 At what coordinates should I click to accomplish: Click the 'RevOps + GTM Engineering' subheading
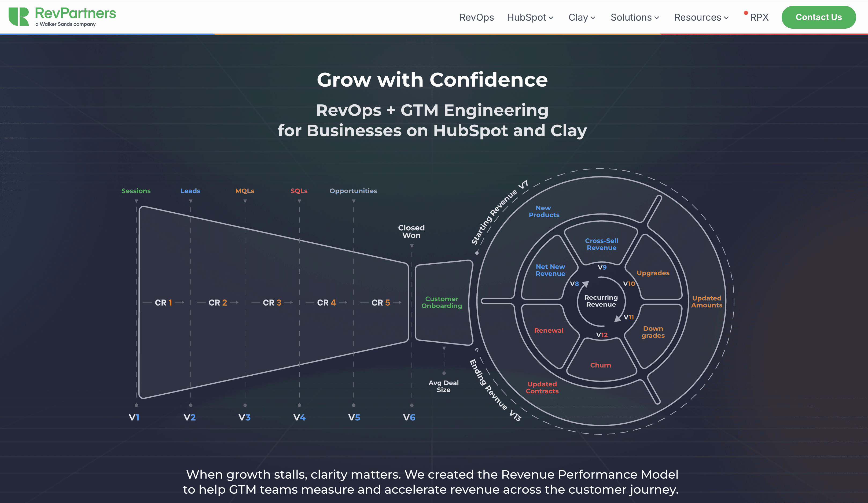pos(432,110)
